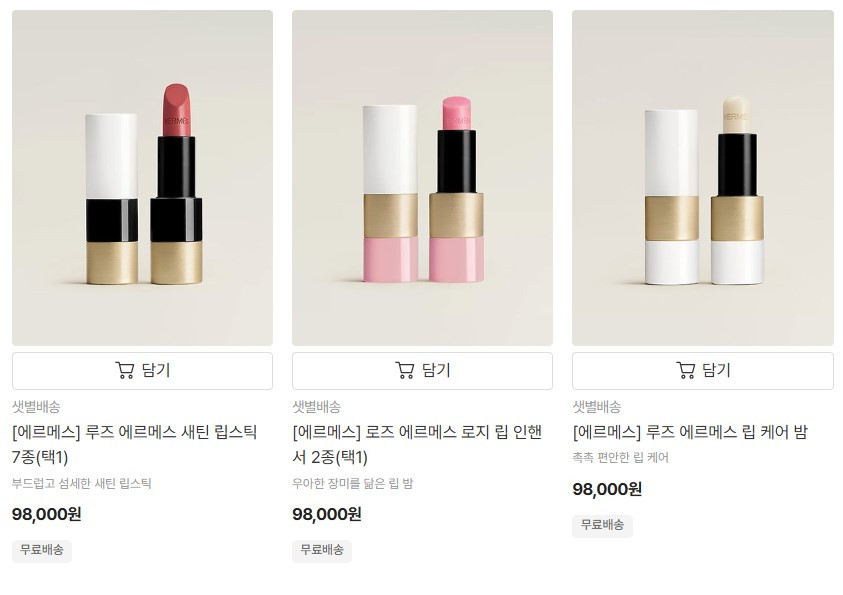Open the pink lip enhancer product image
Image resolution: width=843 pixels, height=595 pixels.
click(x=422, y=178)
